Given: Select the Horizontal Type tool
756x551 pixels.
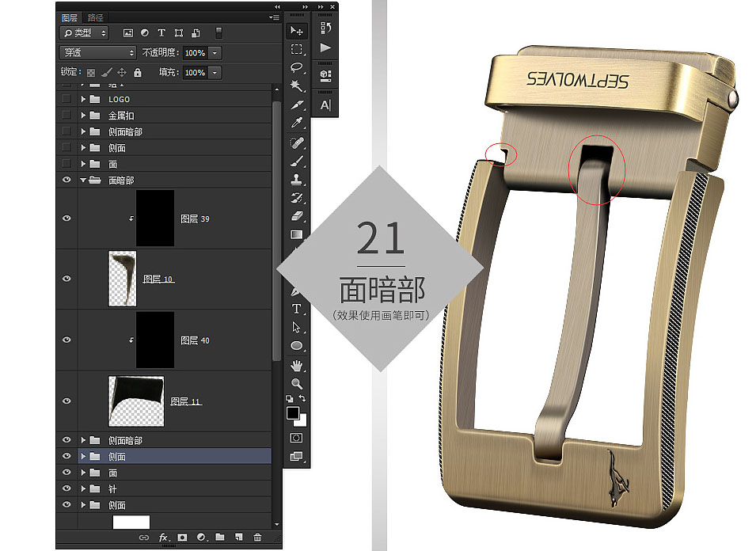Looking at the screenshot, I should pos(297,309).
